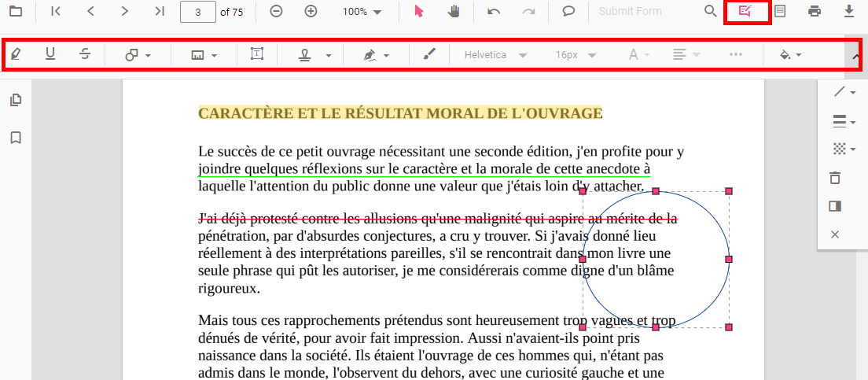Select the Strikethrough annotation tool
The width and height of the screenshot is (868, 380).
85,54
